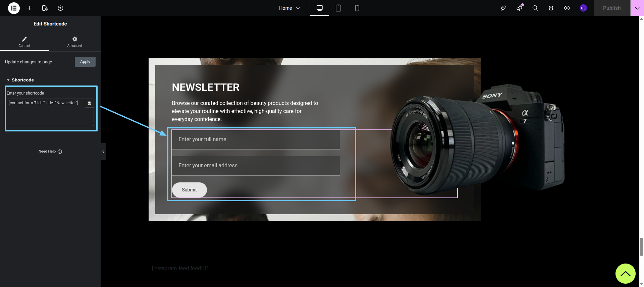Click the Elementor logo menu icon

click(x=14, y=8)
